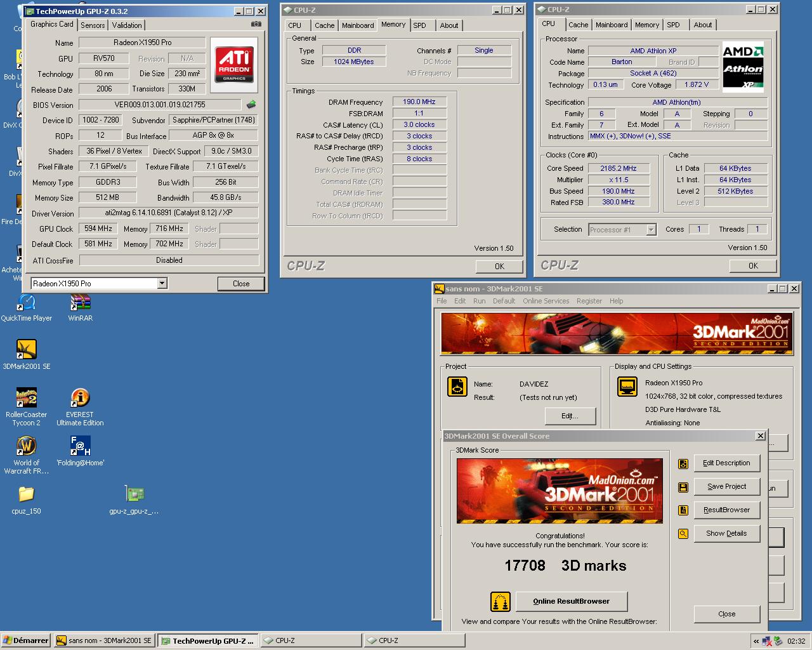
Task: Open the Run menu in 3DMark2001
Action: [480, 301]
